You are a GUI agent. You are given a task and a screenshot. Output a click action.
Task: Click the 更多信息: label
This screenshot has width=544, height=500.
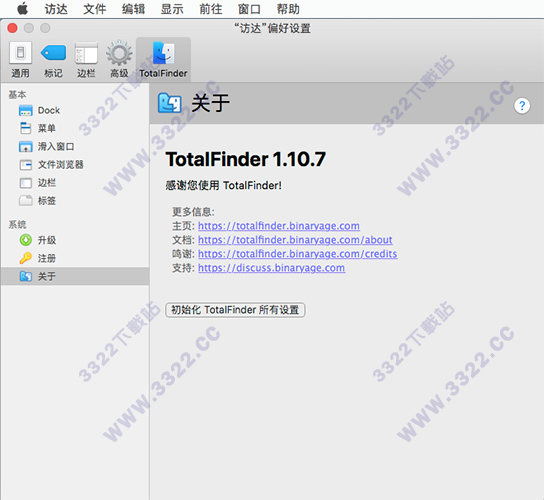coord(193,212)
